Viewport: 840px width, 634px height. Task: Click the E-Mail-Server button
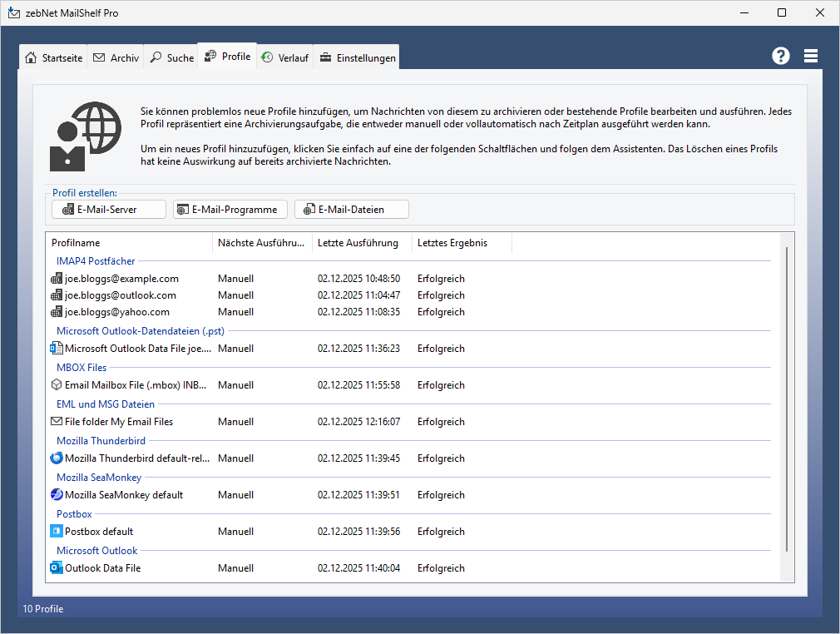coord(108,210)
